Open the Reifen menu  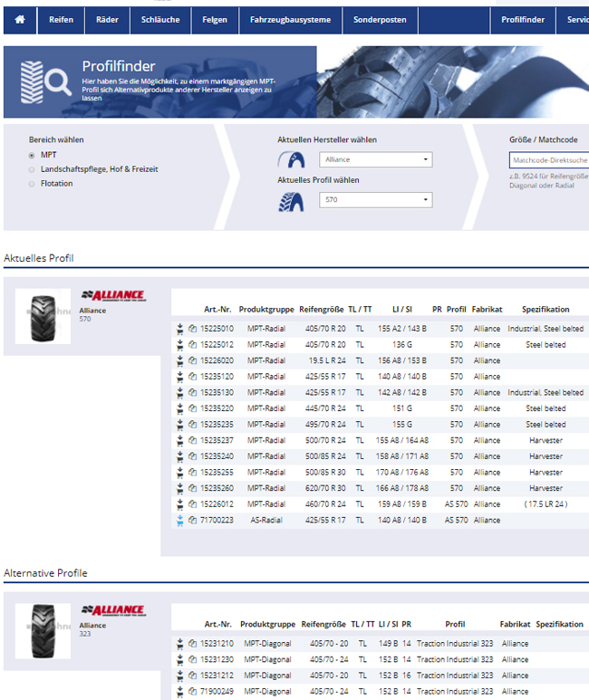pyautogui.click(x=62, y=20)
